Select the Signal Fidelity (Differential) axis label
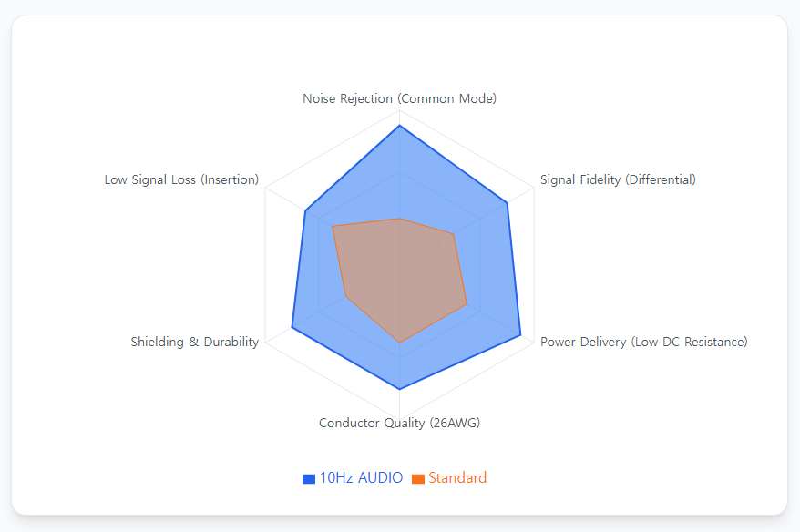The width and height of the screenshot is (800, 532). tap(618, 179)
